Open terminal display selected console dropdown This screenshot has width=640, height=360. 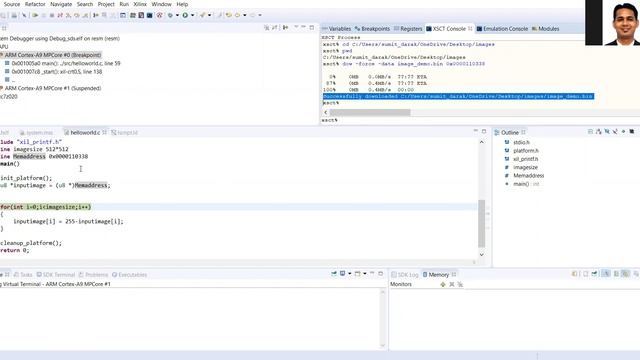click(x=349, y=273)
